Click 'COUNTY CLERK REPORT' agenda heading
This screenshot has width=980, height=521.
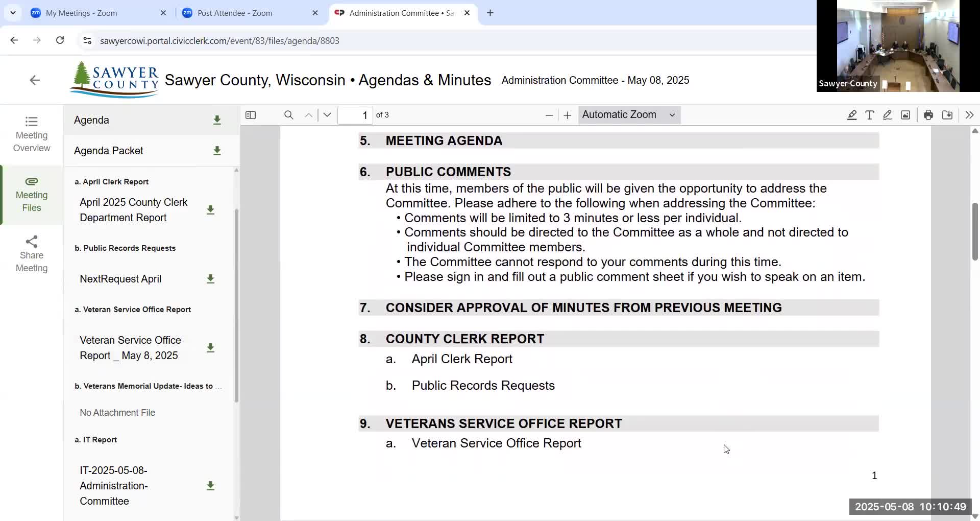464,339
